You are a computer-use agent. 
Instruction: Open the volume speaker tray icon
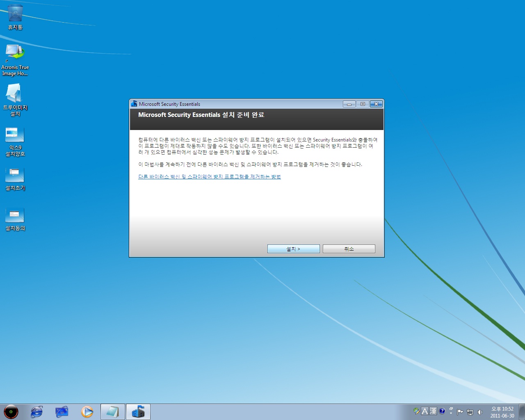click(x=480, y=412)
